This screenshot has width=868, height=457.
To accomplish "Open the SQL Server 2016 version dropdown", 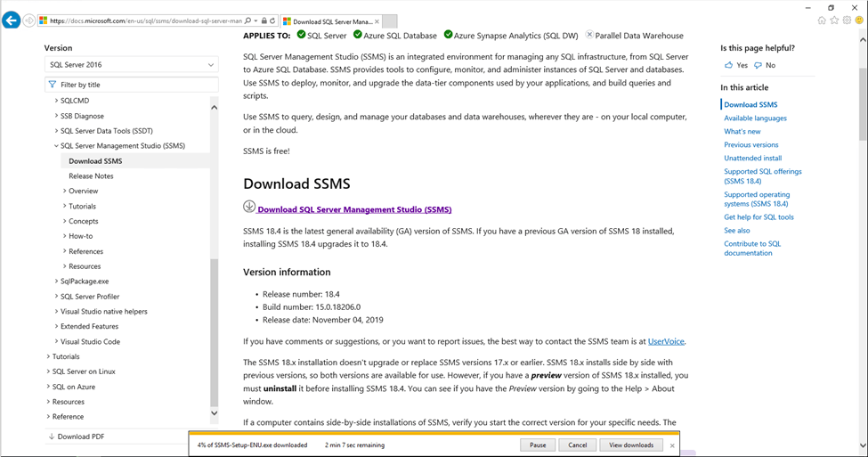I will pos(131,65).
